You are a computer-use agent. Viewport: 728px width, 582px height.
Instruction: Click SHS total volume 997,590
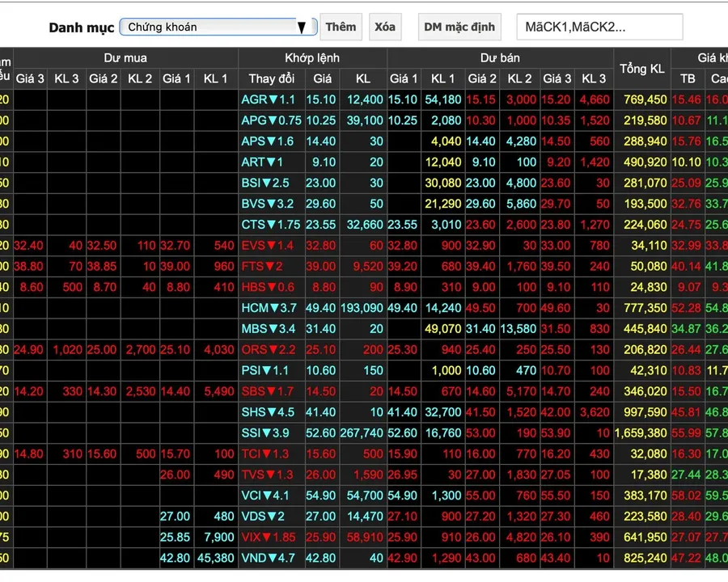(x=645, y=412)
